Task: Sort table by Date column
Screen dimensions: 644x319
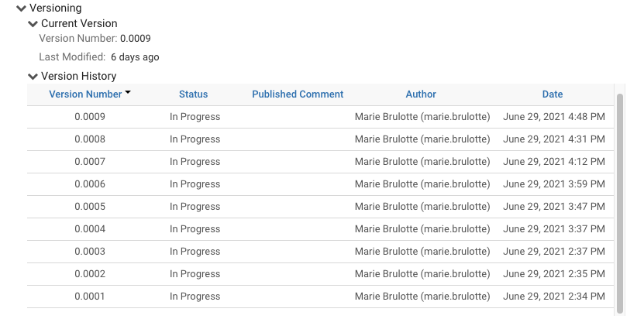Action: tap(553, 94)
